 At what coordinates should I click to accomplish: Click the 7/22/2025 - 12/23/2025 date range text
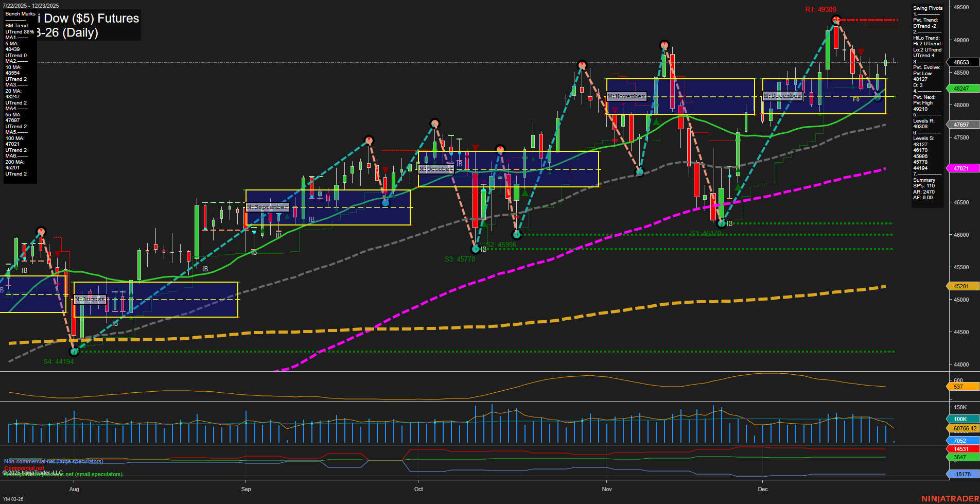(x=31, y=5)
